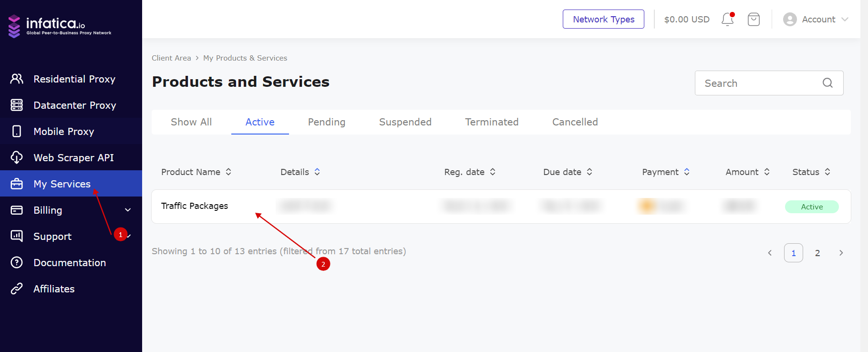Viewport: 868px width, 352px height.
Task: Sort by Reg. date column arrows
Action: pyautogui.click(x=493, y=172)
